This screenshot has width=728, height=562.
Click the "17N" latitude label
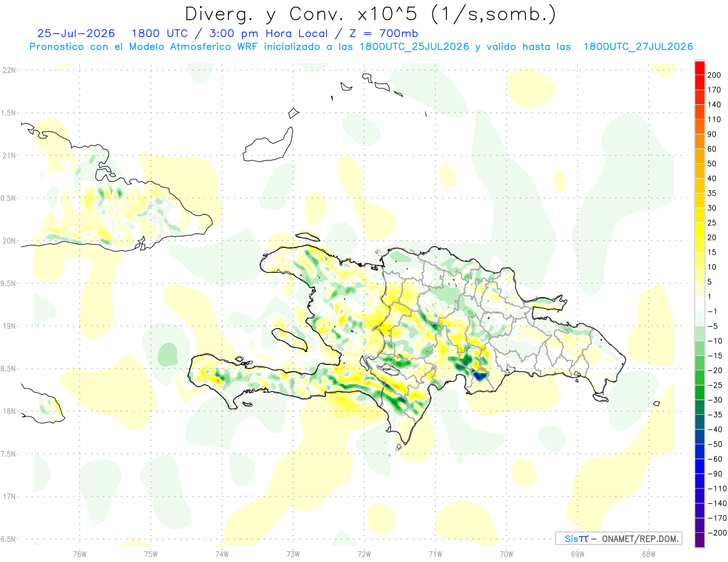tap(8, 497)
